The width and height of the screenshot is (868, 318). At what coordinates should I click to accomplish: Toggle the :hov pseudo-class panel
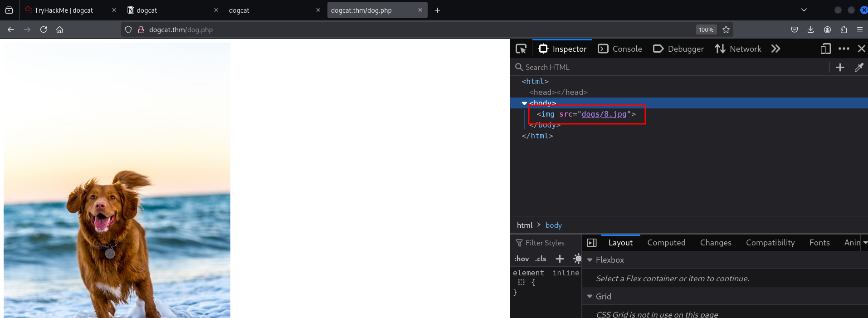pyautogui.click(x=522, y=259)
